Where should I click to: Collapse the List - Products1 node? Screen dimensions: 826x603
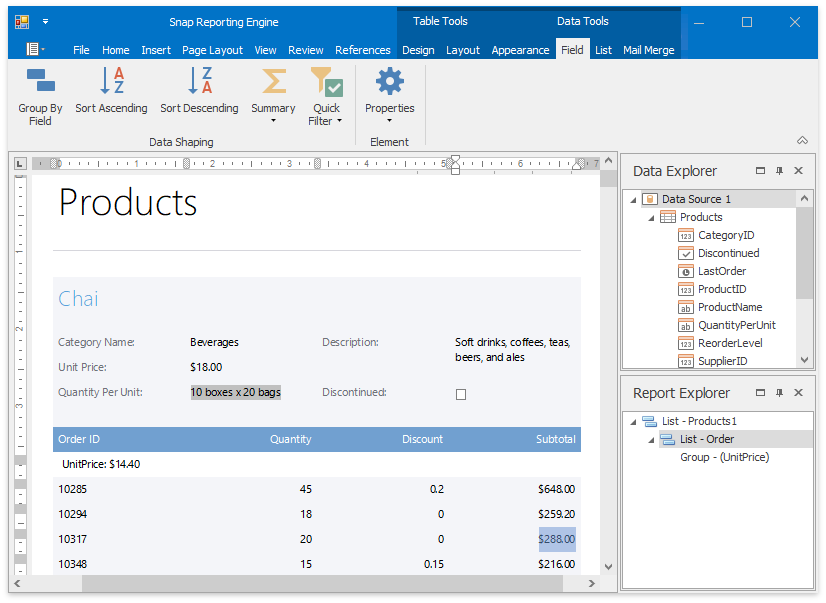633,422
